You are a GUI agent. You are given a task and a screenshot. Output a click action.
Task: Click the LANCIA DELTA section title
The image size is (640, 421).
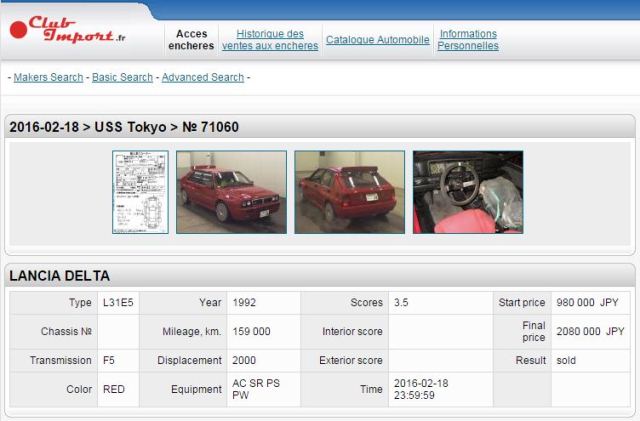point(60,276)
